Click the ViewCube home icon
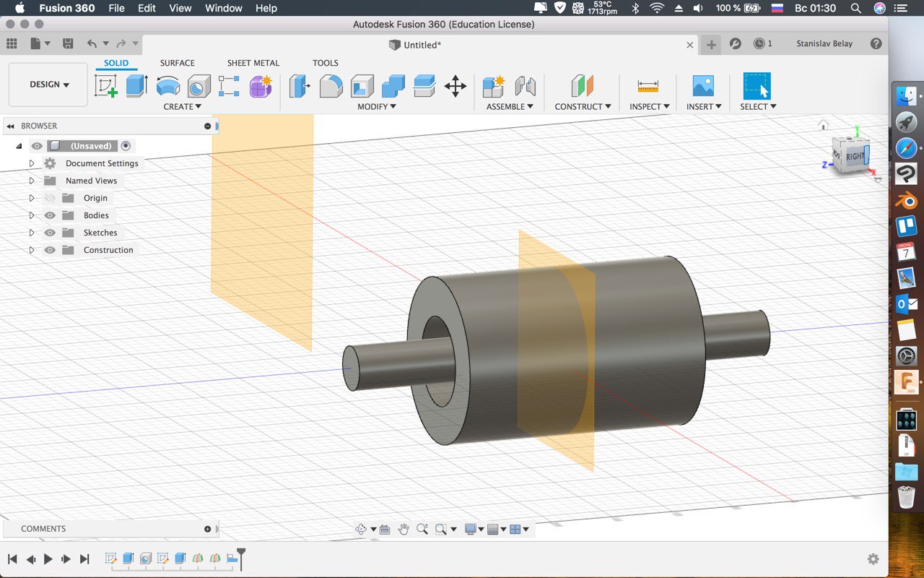 823,125
